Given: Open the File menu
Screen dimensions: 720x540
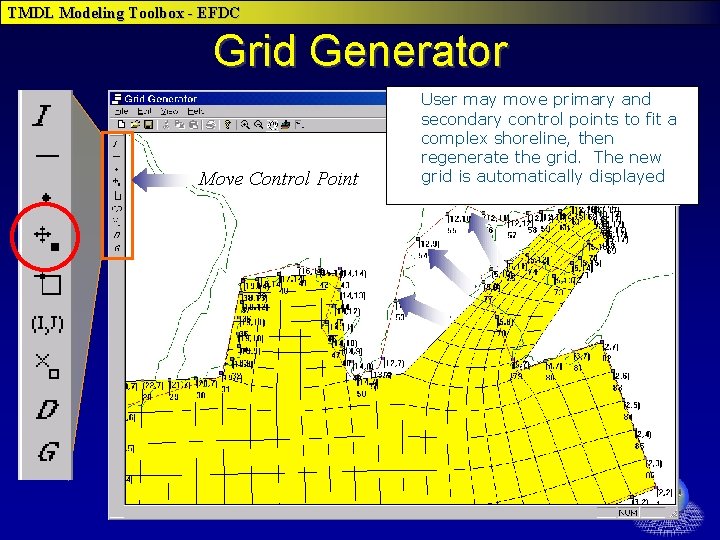Looking at the screenshot, I should (122, 112).
